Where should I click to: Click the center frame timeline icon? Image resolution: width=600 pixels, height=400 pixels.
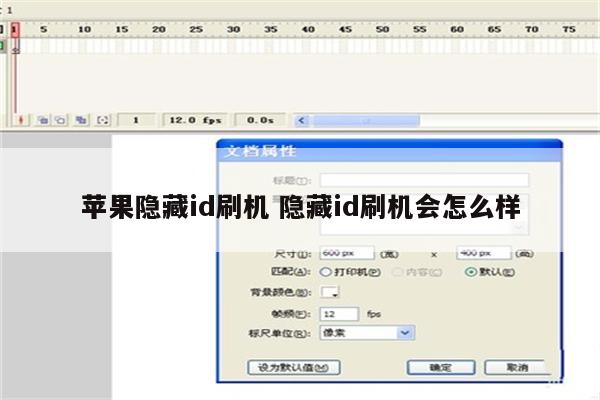[21, 120]
